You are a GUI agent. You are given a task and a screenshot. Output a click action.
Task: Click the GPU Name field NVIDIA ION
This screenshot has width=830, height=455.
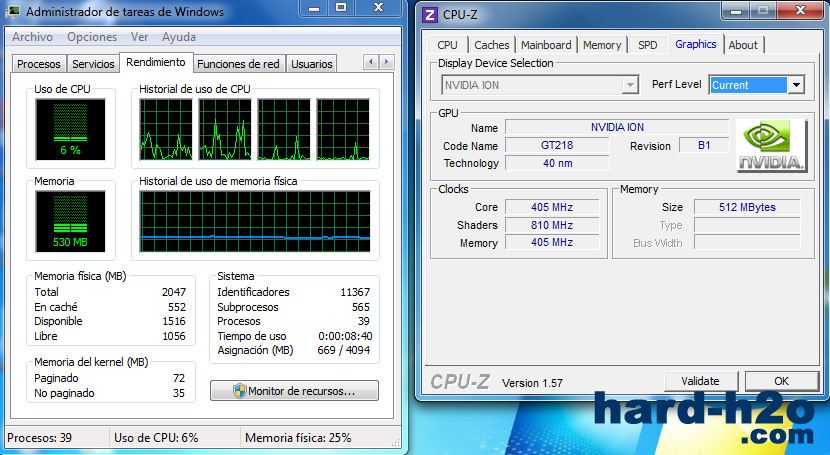(x=617, y=128)
